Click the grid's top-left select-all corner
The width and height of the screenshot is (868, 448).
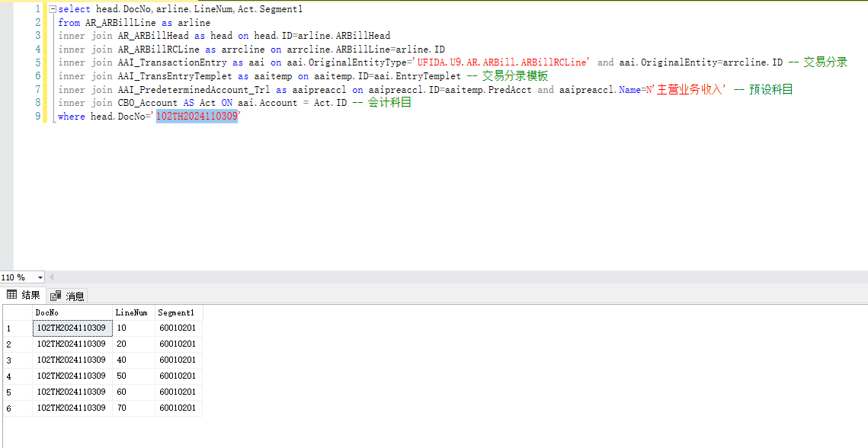[x=17, y=312]
